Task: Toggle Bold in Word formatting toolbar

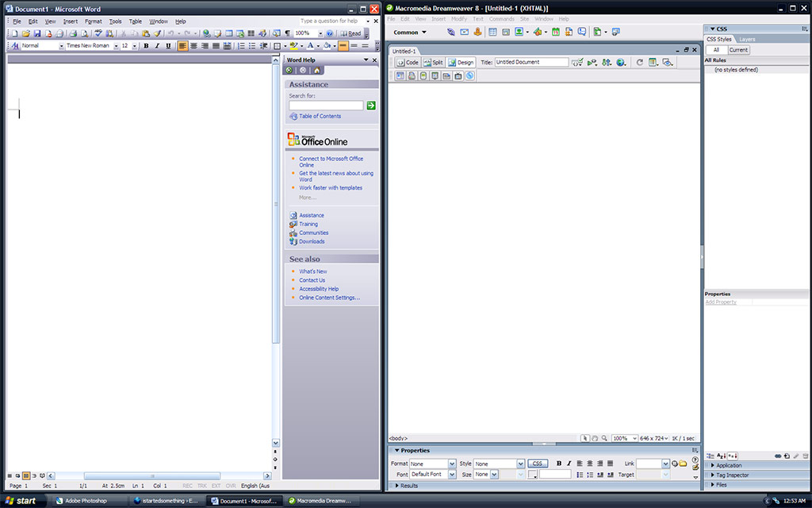Action: click(146, 45)
